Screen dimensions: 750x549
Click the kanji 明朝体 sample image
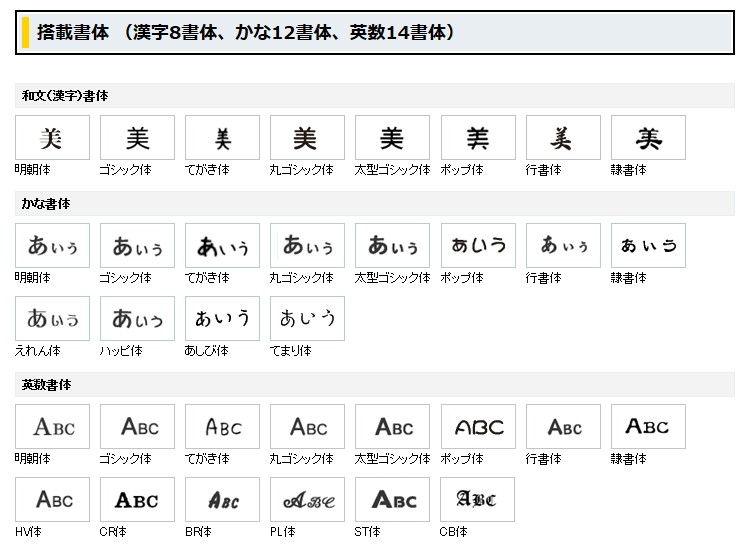click(x=52, y=138)
